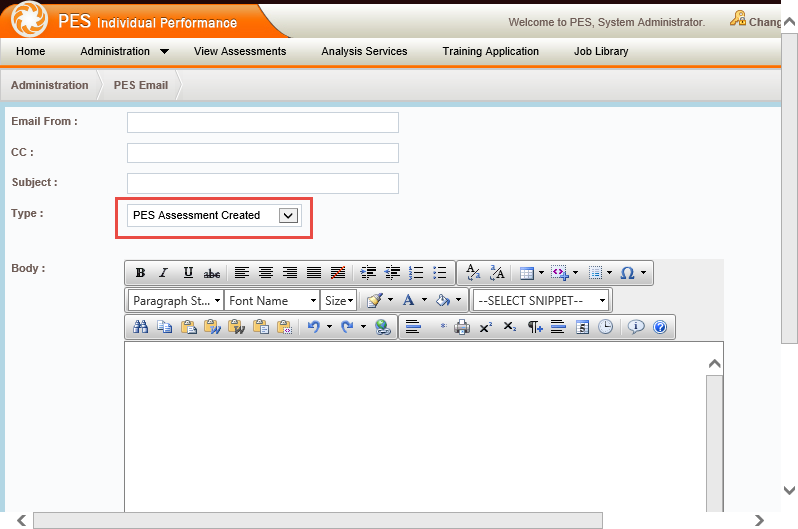Open the Type dropdown list

288,215
